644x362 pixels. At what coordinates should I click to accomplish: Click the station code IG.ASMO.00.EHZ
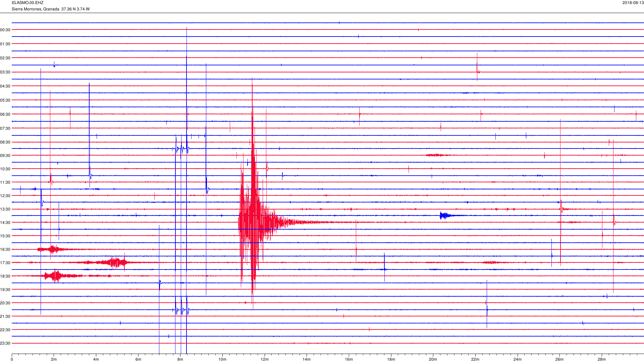(28, 3)
